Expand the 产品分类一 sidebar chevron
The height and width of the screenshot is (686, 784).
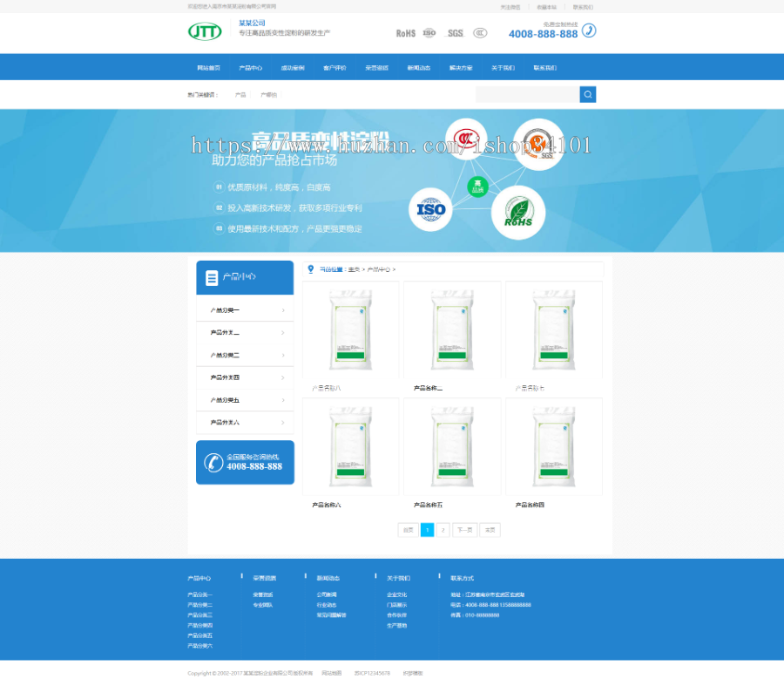click(x=283, y=310)
